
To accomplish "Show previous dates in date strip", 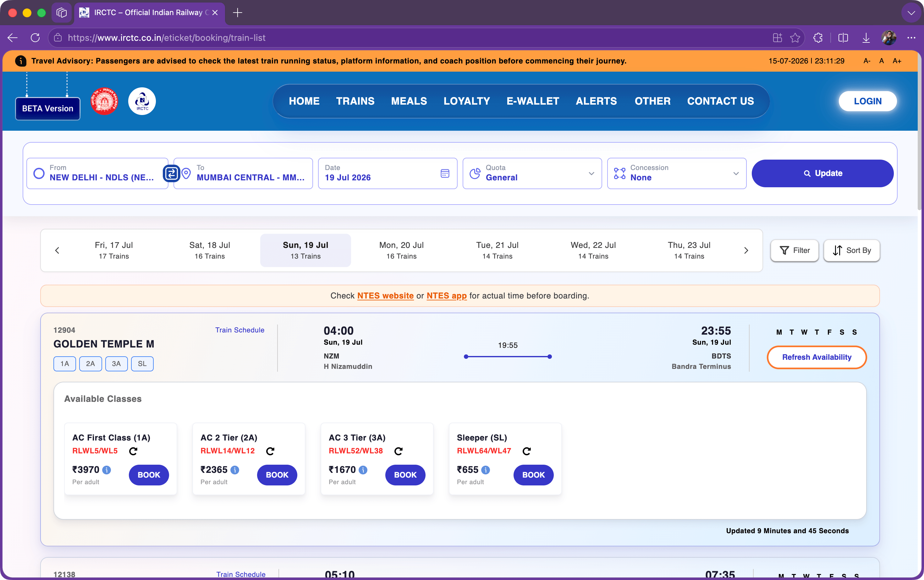I will [x=57, y=250].
